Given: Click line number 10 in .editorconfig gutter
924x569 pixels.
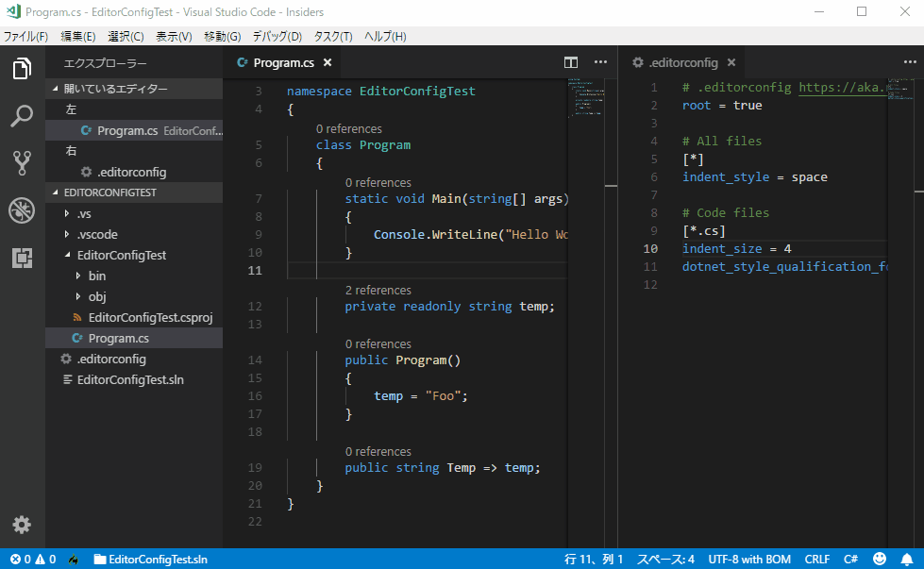Looking at the screenshot, I should [x=650, y=248].
